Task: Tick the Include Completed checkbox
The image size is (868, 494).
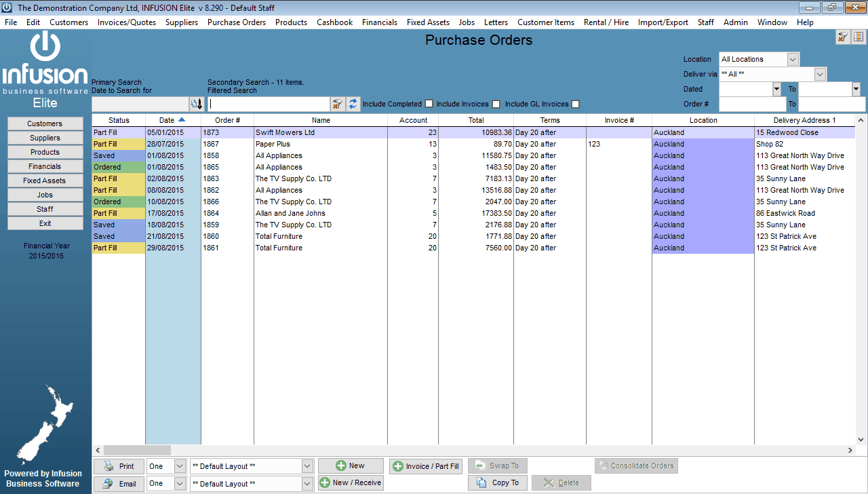Action: [429, 104]
